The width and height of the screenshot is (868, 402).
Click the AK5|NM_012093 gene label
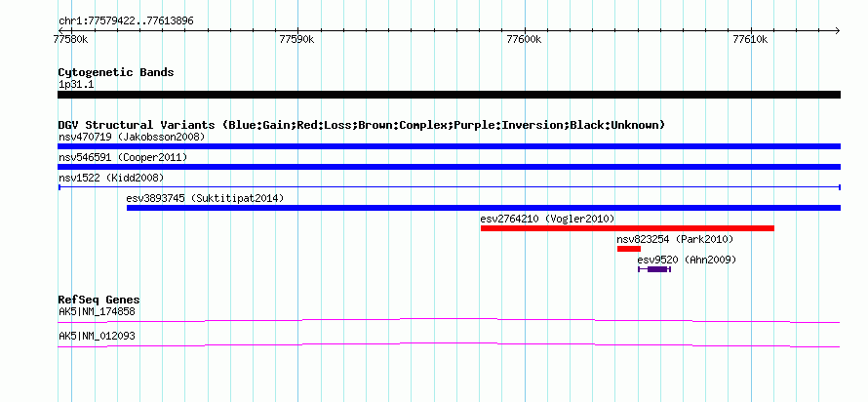[97, 336]
